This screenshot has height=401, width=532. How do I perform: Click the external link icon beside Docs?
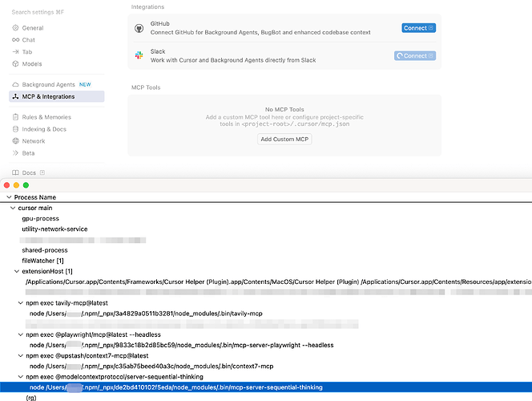(42, 172)
